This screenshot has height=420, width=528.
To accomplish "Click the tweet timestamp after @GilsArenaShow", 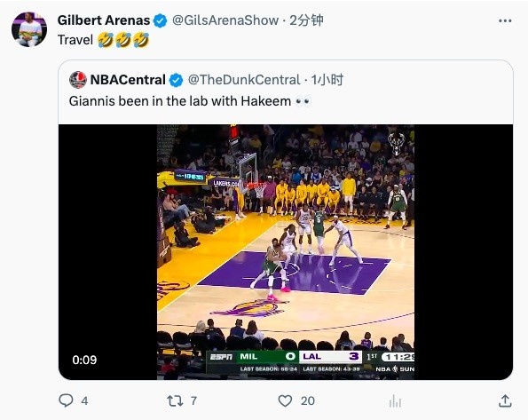I will pos(307,20).
